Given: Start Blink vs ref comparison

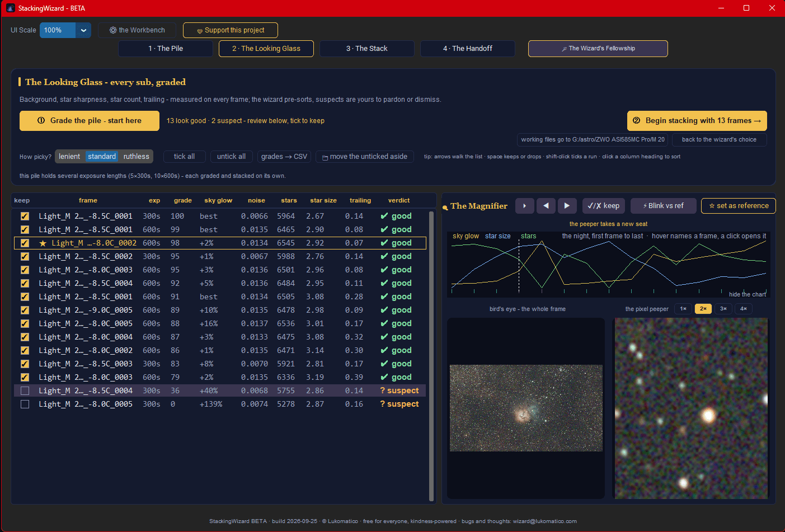Looking at the screenshot, I should [x=664, y=206].
